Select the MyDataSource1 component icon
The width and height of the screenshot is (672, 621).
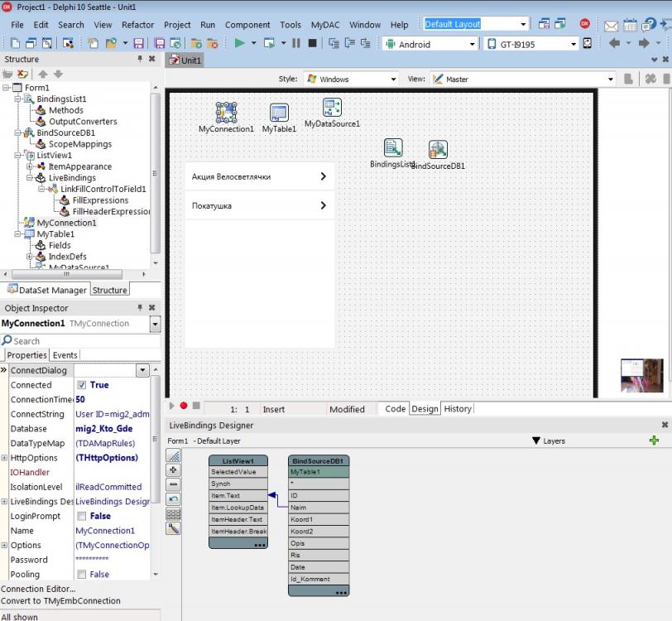click(x=332, y=108)
